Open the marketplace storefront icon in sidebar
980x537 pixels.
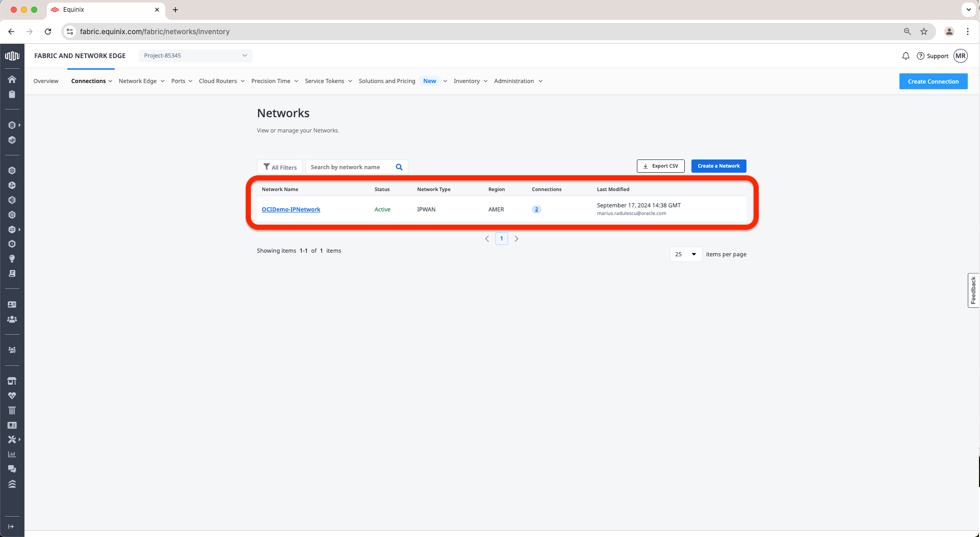(x=12, y=381)
